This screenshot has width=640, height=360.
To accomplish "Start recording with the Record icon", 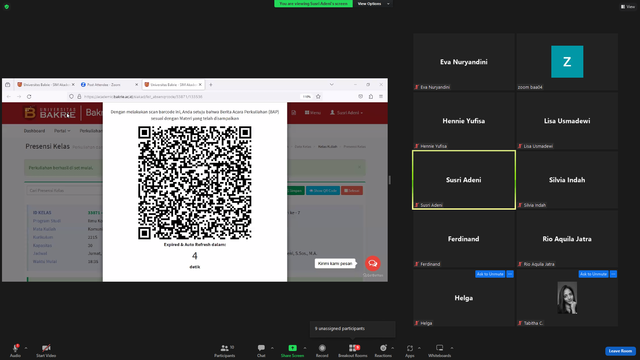I will tap(322, 348).
